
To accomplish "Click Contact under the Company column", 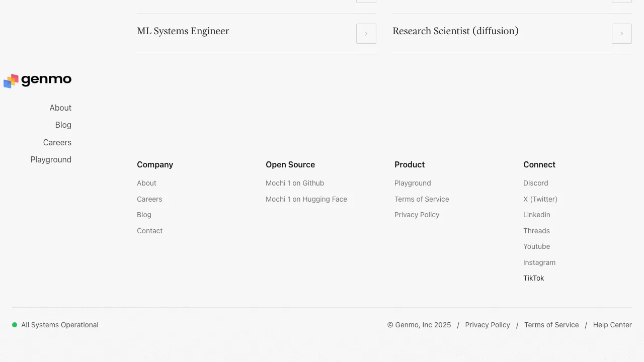I will coord(149,231).
